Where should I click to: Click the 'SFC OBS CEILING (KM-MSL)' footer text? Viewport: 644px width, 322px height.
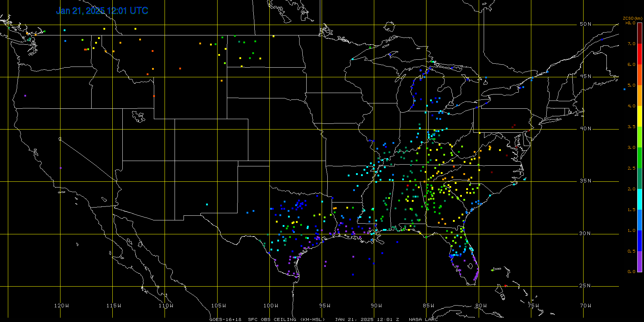(x=286, y=319)
